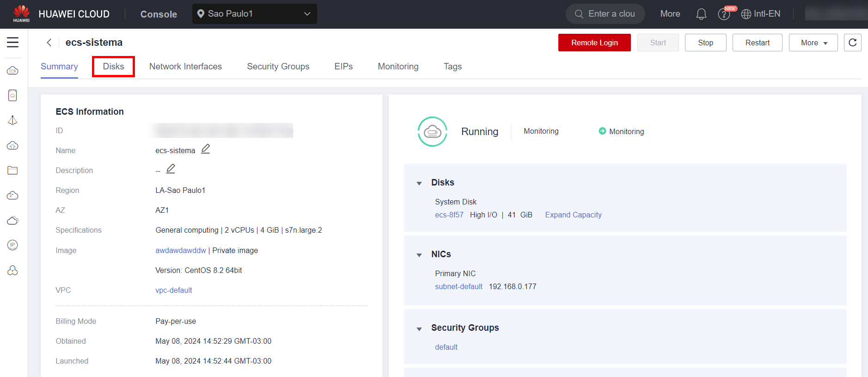Switch to the Disks tab
Screen dimensions: 868x377
click(x=113, y=67)
